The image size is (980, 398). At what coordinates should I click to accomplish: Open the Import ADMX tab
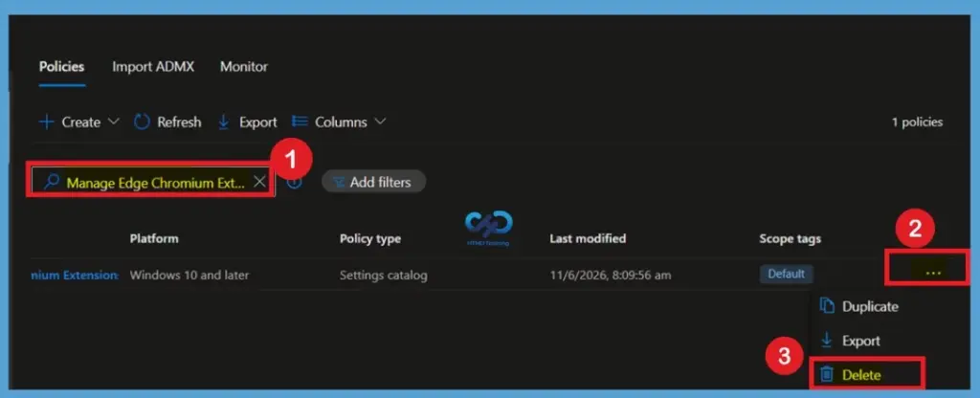coord(153,67)
